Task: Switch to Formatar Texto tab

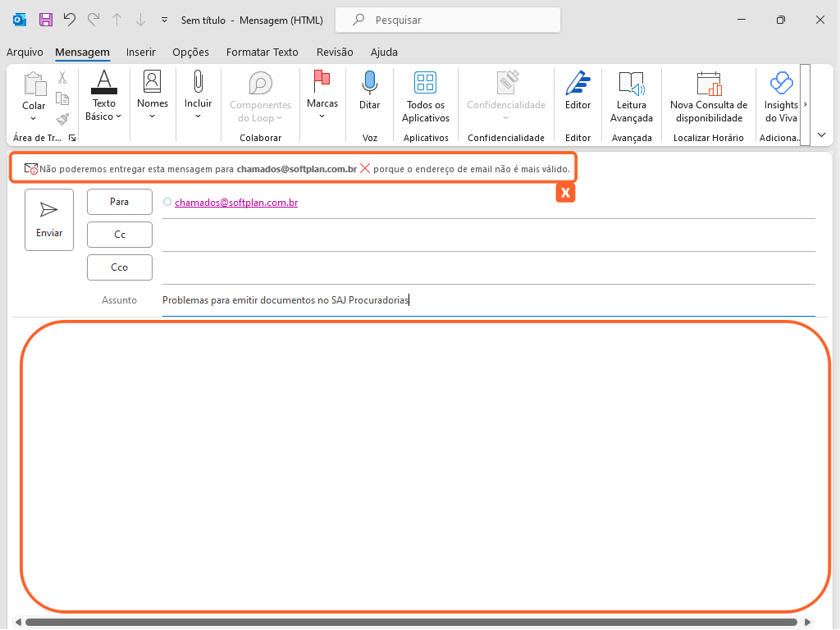Action: 262,52
